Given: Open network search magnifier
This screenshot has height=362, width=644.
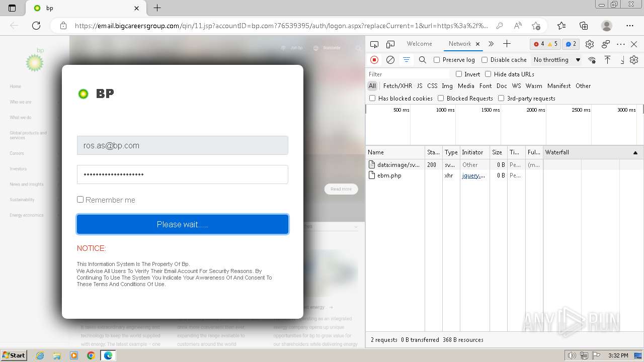Looking at the screenshot, I should click(x=423, y=60).
